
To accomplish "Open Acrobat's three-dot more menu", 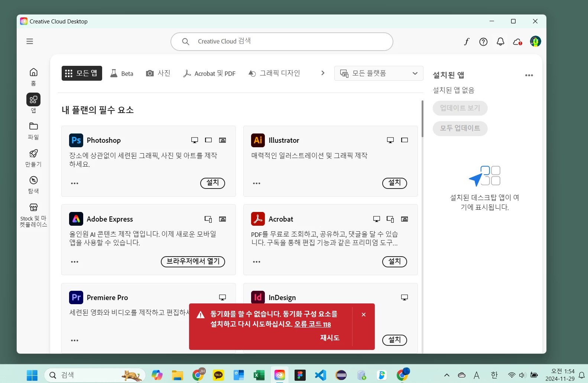I will tap(257, 262).
